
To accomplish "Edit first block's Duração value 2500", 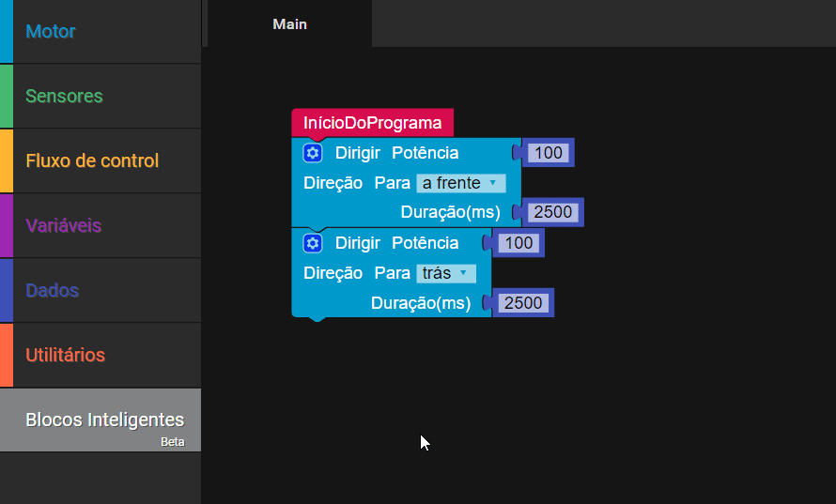I will coord(552,212).
